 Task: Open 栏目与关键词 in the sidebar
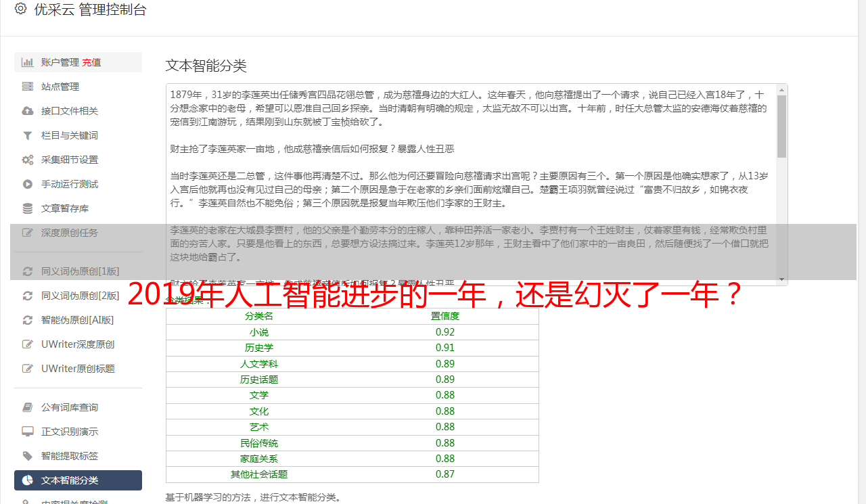tap(78, 135)
